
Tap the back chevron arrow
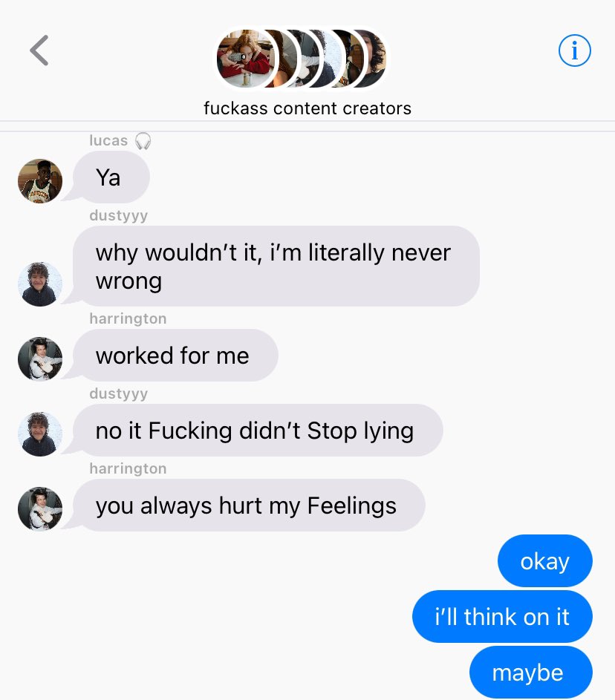pyautogui.click(x=39, y=50)
